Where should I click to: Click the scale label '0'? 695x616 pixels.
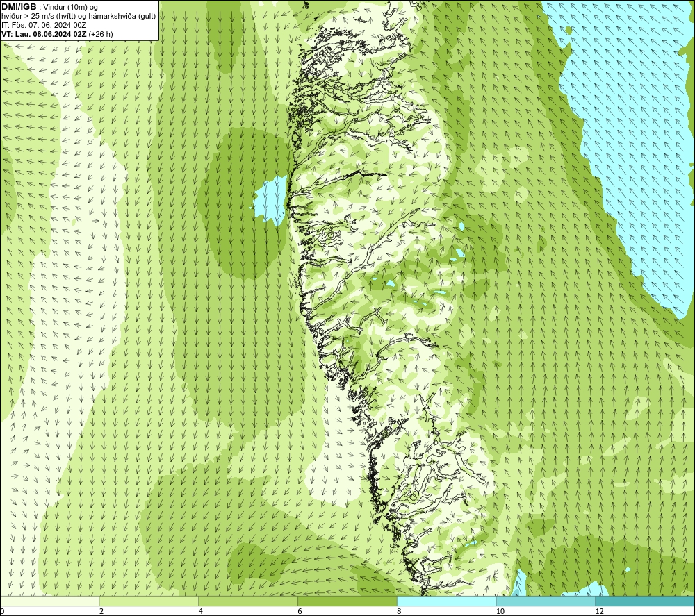click(3, 612)
